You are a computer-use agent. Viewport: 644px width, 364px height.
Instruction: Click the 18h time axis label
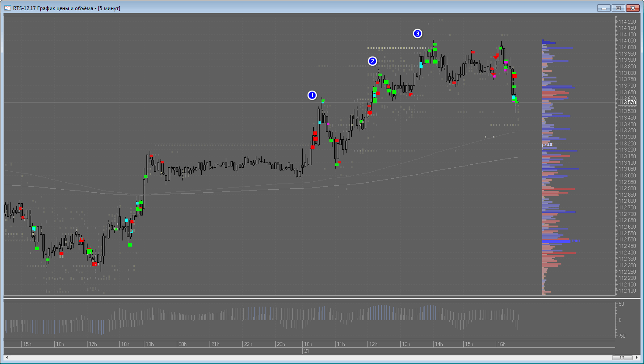point(125,344)
